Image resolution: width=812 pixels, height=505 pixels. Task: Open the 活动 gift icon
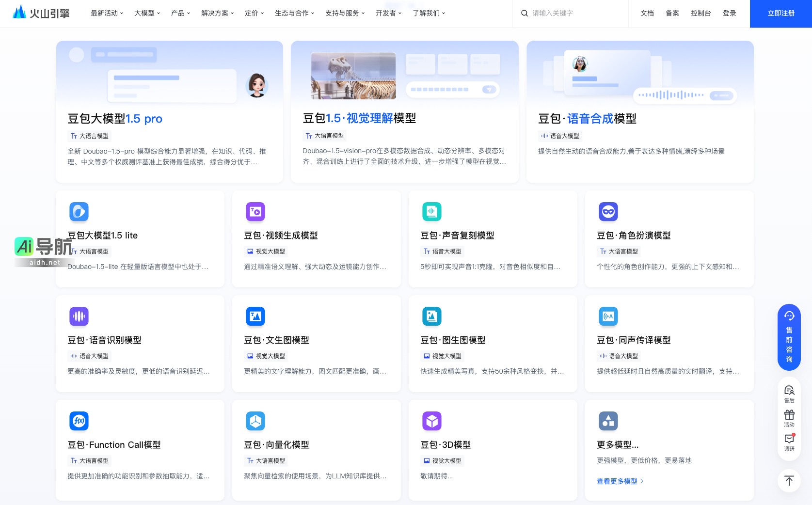pos(789,418)
